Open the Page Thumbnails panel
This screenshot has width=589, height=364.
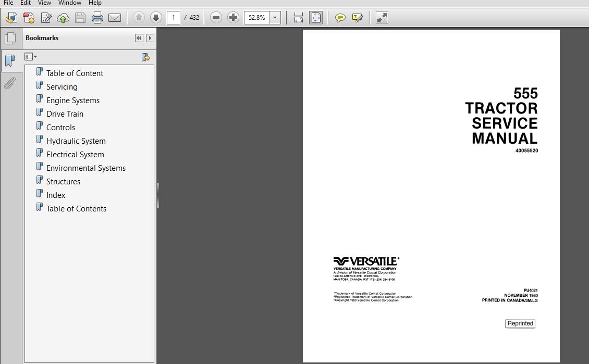click(x=10, y=38)
